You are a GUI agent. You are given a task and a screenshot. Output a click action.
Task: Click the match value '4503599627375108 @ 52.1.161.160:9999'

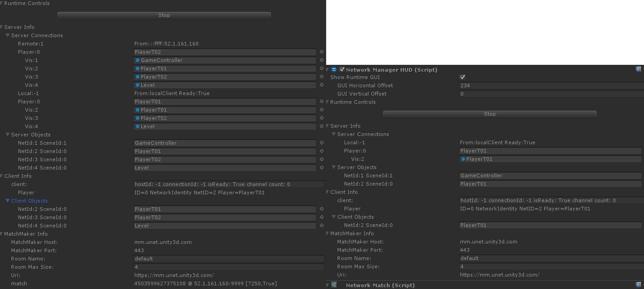(x=206, y=283)
